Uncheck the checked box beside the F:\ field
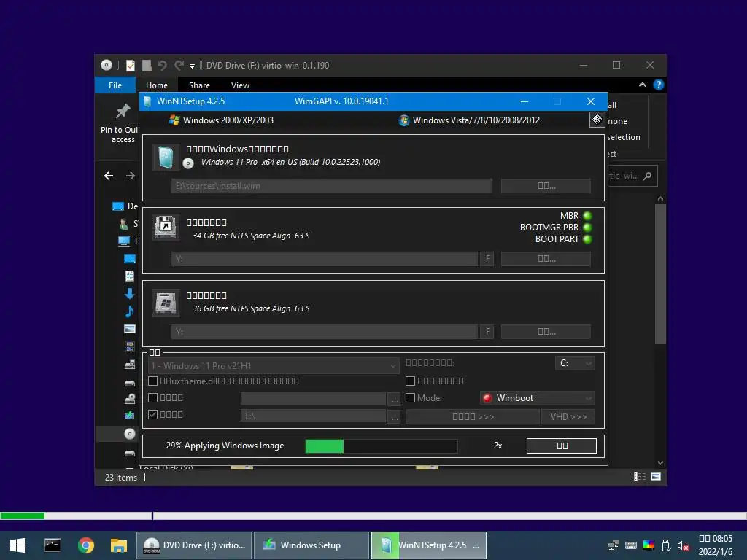747x560 pixels. click(153, 414)
